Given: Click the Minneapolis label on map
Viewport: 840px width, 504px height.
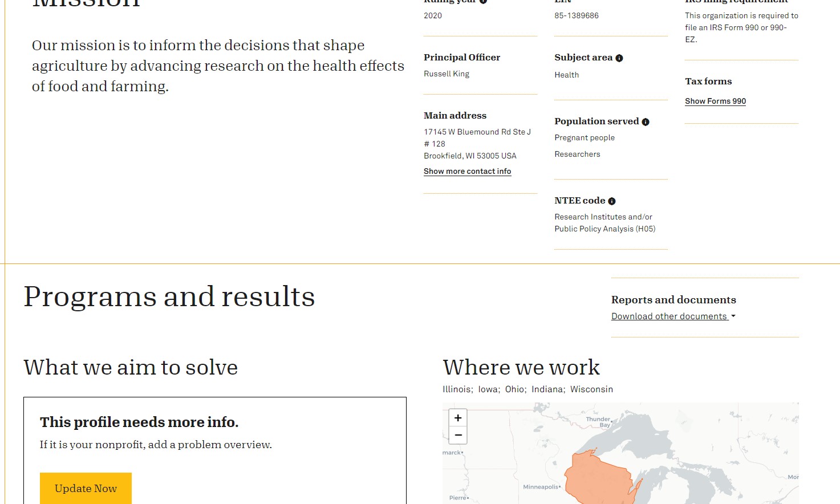Looking at the screenshot, I should pyautogui.click(x=541, y=487).
